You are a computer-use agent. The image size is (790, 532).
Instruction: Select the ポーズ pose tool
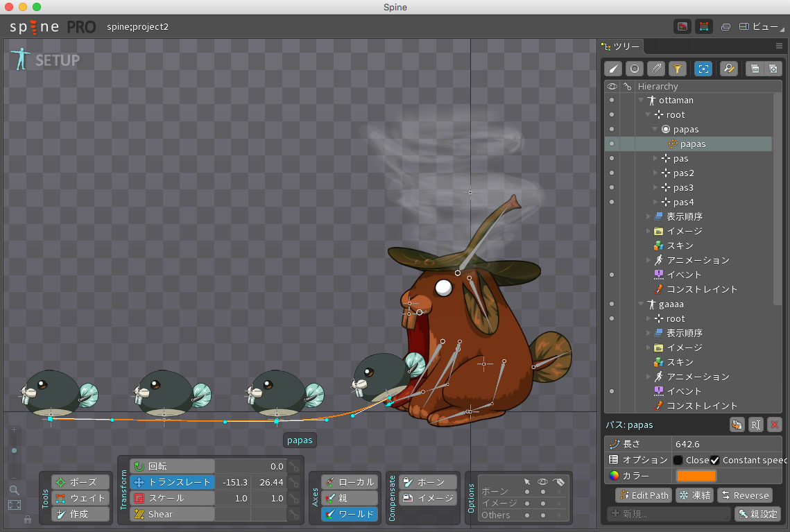80,482
